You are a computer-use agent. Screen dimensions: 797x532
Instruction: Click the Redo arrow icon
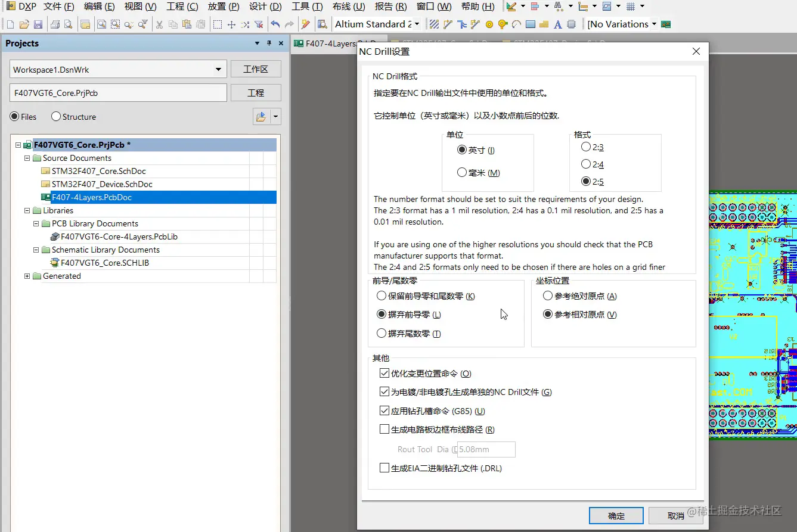[x=289, y=24]
